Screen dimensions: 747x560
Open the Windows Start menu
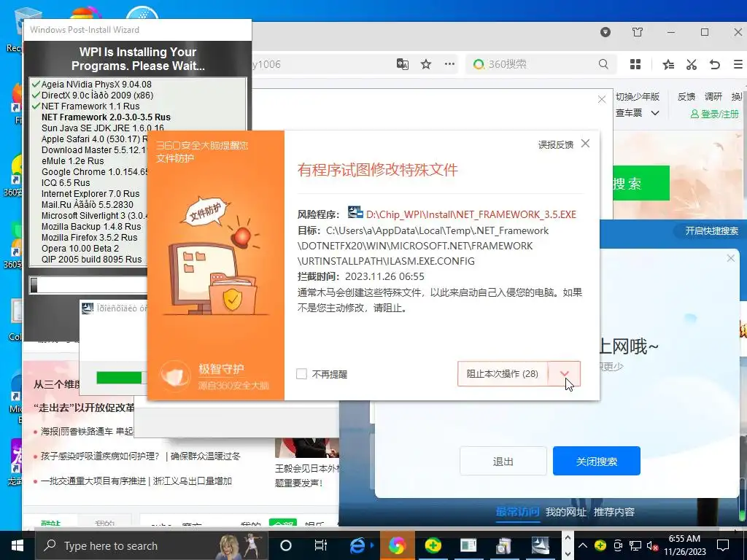(x=18, y=545)
